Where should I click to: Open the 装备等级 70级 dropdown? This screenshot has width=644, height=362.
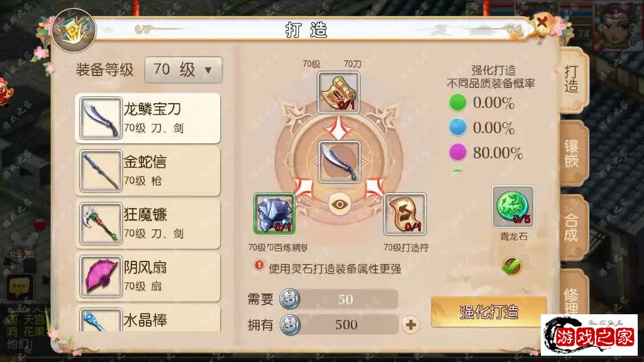183,70
